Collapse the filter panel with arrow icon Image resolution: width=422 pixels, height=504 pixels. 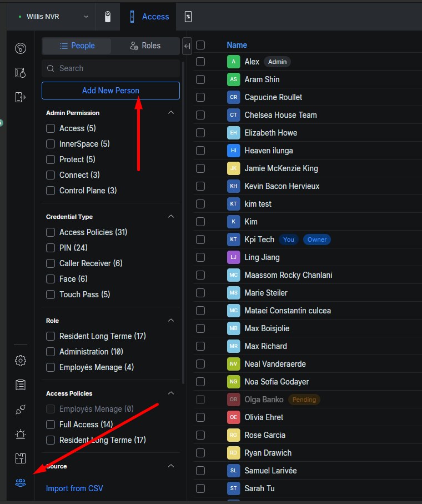click(x=187, y=46)
